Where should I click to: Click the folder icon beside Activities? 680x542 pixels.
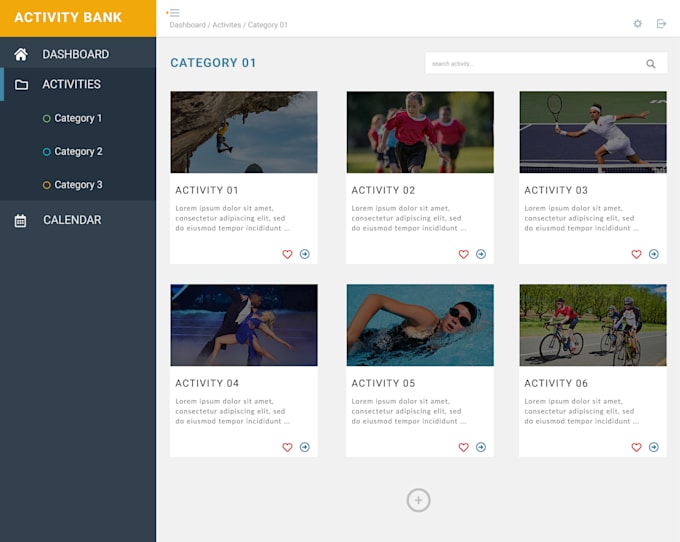coord(21,85)
